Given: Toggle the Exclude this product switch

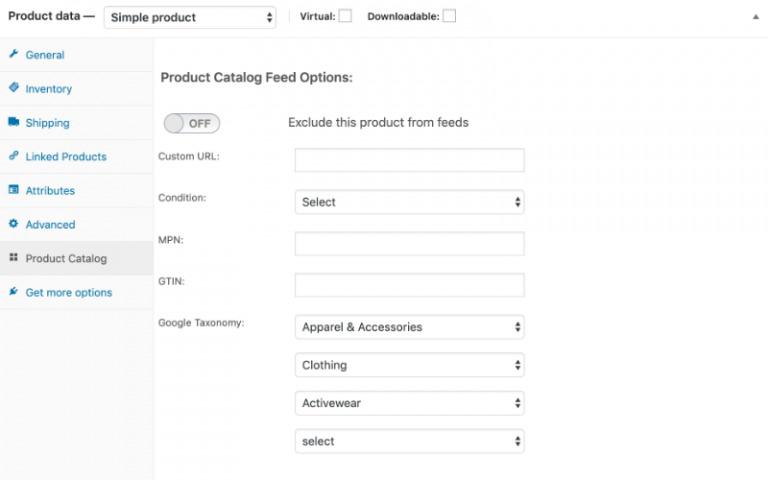Looking at the screenshot, I should [192, 123].
